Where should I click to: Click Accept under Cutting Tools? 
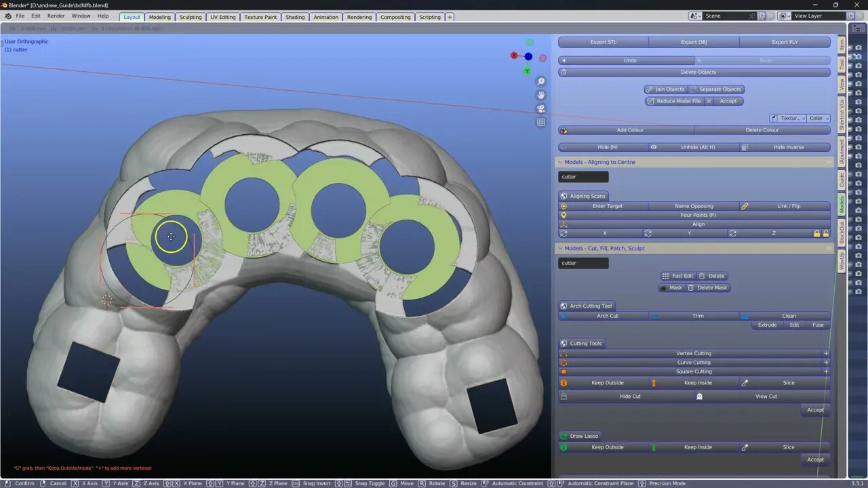(815, 410)
